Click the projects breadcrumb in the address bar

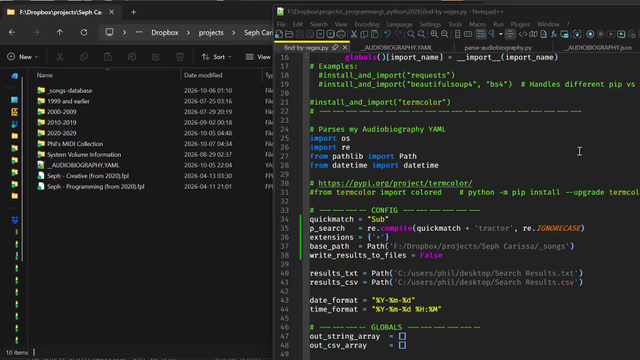click(x=211, y=32)
